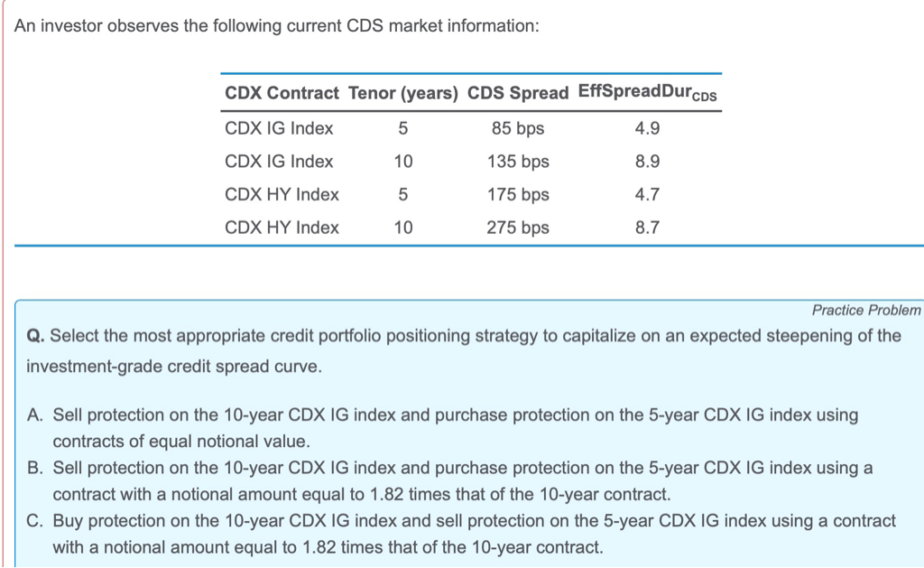Screen dimensions: 924x568
Task: Click the EffSpreadDur CDS column header
Action: coord(648,93)
